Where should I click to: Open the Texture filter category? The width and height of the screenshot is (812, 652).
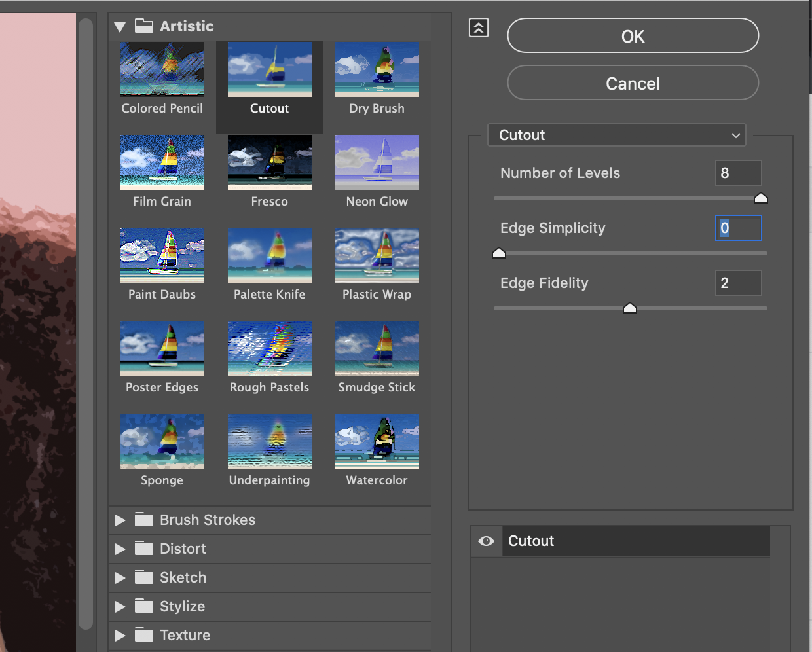(x=120, y=636)
